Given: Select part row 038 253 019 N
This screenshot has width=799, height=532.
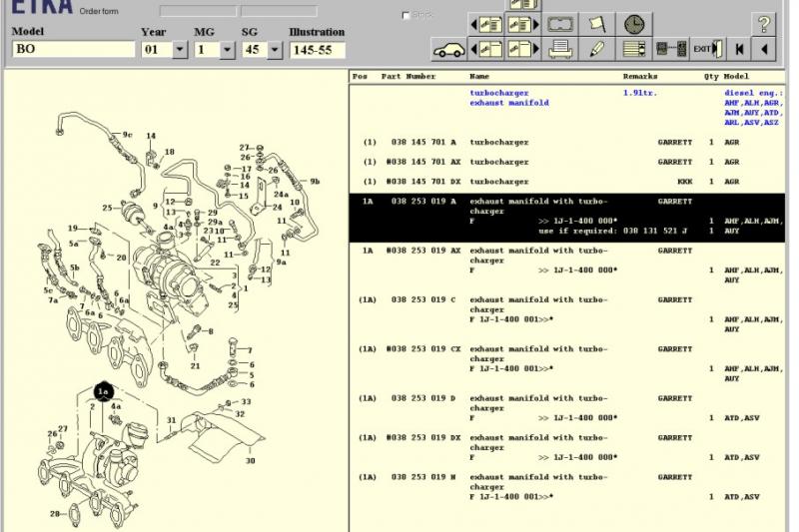Looking at the screenshot, I should [566, 487].
